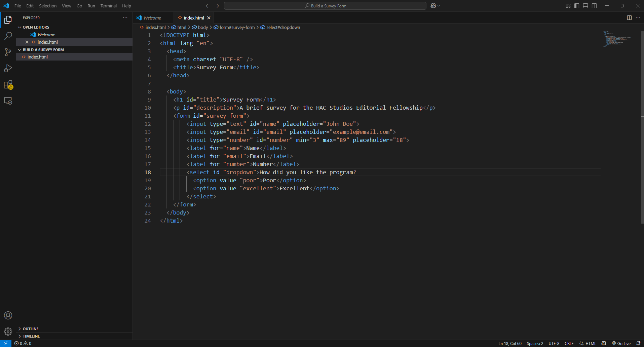Toggle the Primary Side Bar visibility
The width and height of the screenshot is (644, 347).
tap(577, 6)
